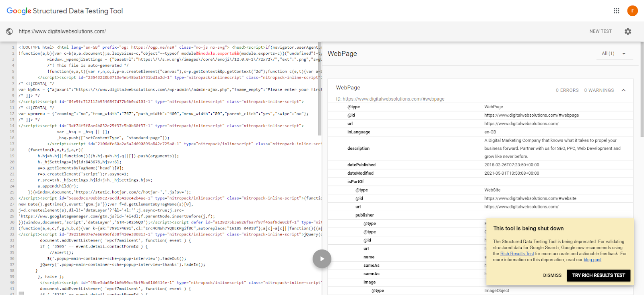Viewport: 644px width, 295px height.
Task: Click the globe icon beside the URL
Action: point(9,31)
